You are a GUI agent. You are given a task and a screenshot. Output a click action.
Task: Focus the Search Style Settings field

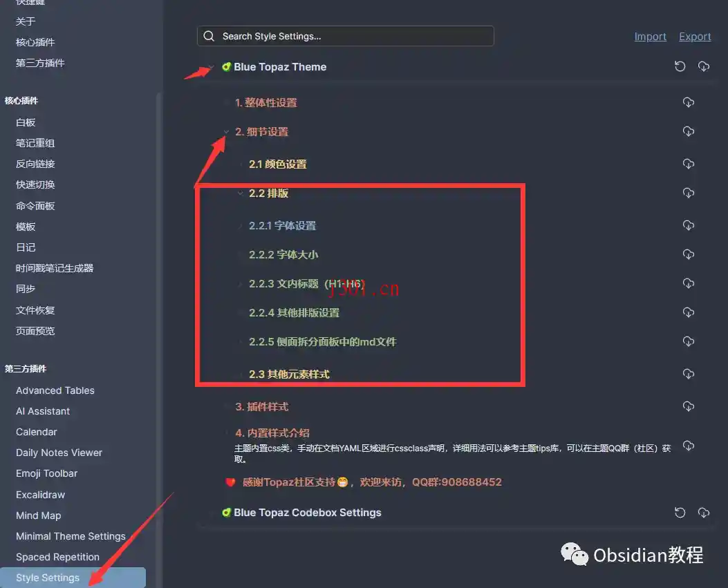tap(346, 36)
